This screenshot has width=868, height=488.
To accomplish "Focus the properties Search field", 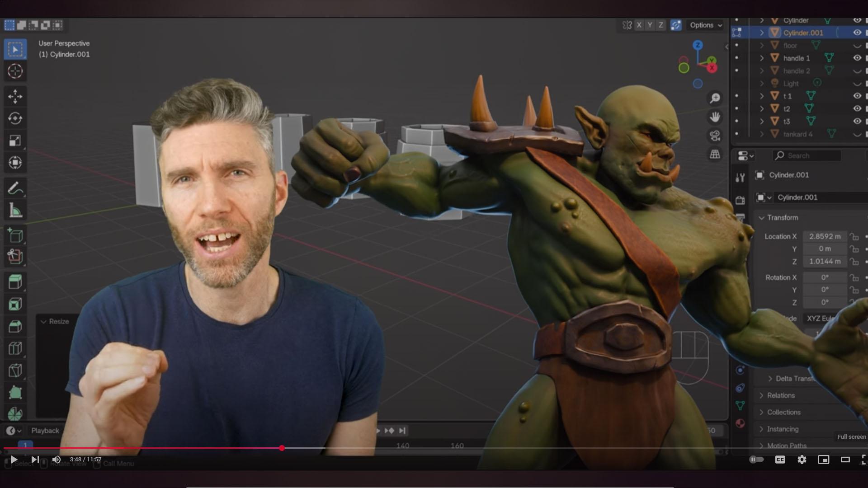I will coord(807,156).
